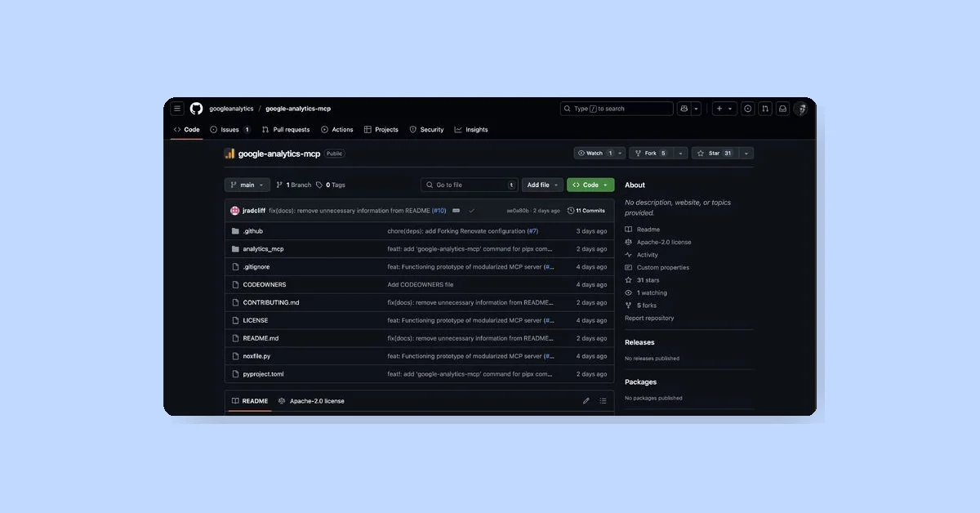Click the Google Analytics repo logo

point(230,154)
